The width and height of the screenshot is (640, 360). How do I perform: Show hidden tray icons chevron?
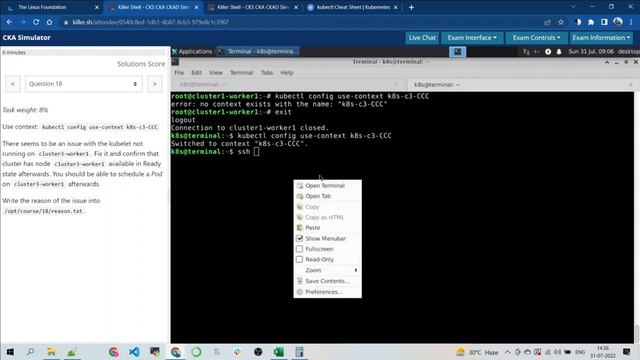click(x=507, y=352)
